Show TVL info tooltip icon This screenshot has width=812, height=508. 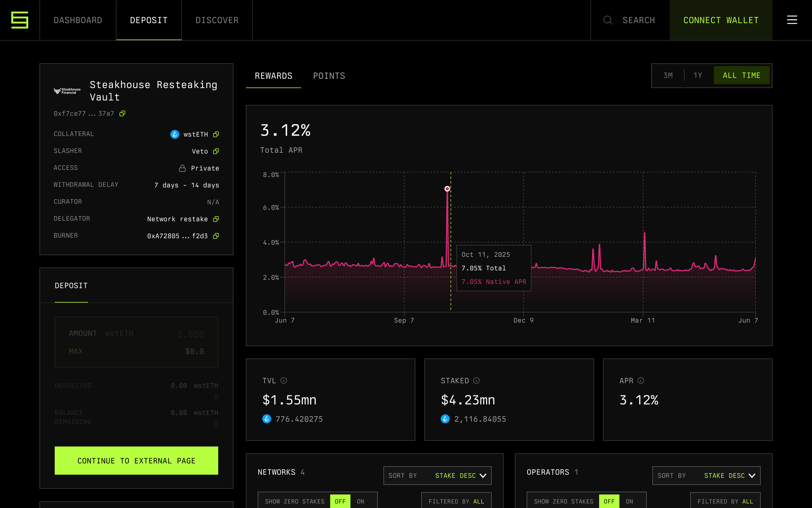pyautogui.click(x=284, y=380)
